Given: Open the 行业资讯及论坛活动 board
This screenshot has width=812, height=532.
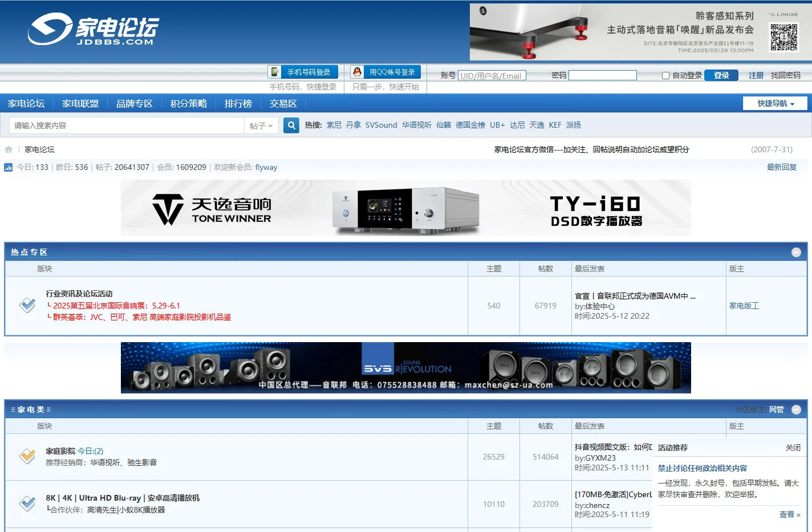Looking at the screenshot, I should click(79, 294).
